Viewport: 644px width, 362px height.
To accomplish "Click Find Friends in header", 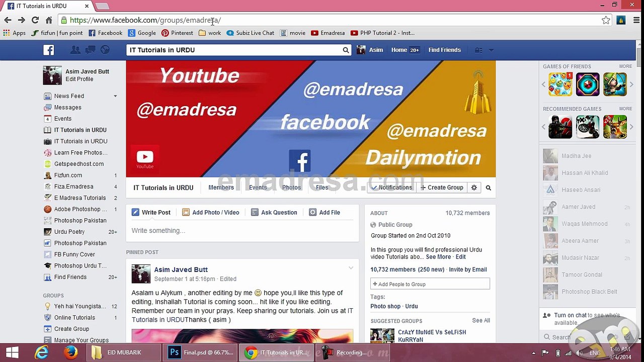I will 444,50.
